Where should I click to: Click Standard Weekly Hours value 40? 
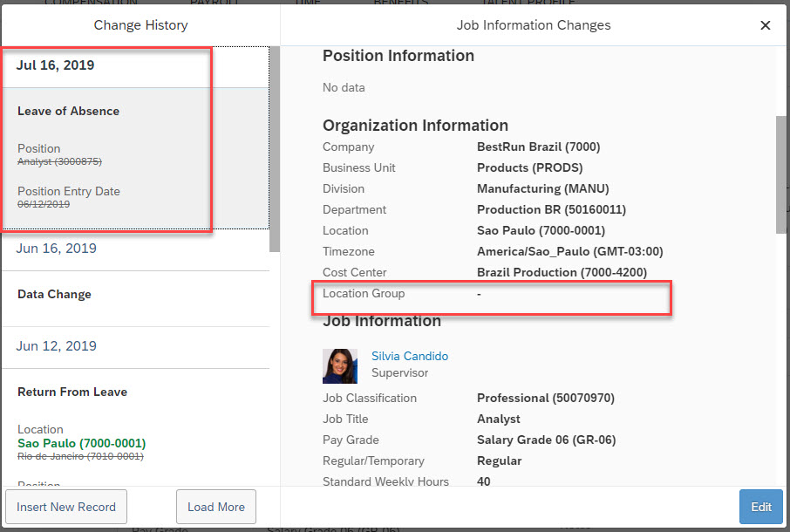coord(484,481)
